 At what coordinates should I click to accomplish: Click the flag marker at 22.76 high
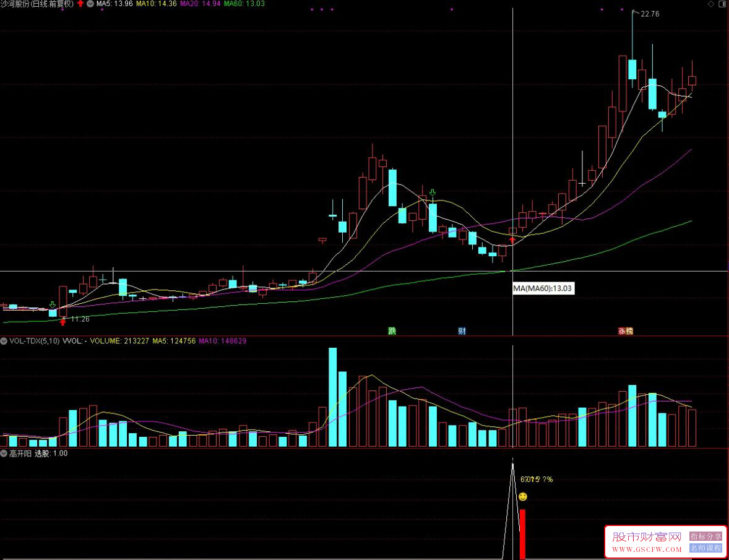click(x=635, y=13)
